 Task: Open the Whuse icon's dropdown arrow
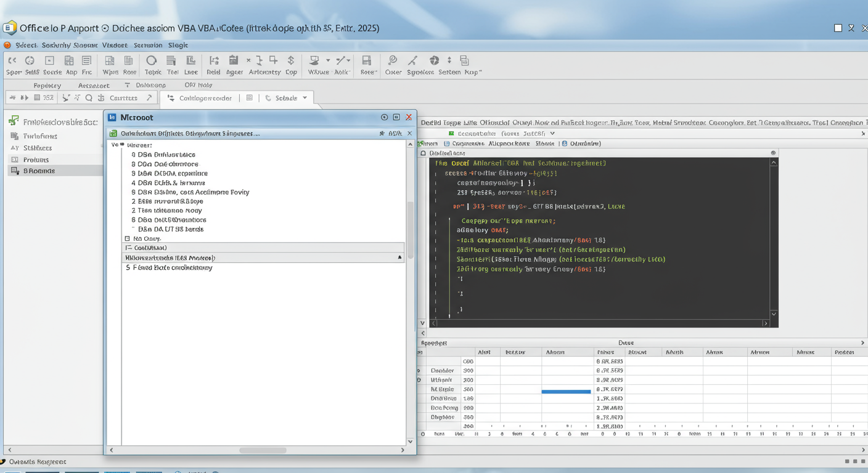[x=328, y=61]
